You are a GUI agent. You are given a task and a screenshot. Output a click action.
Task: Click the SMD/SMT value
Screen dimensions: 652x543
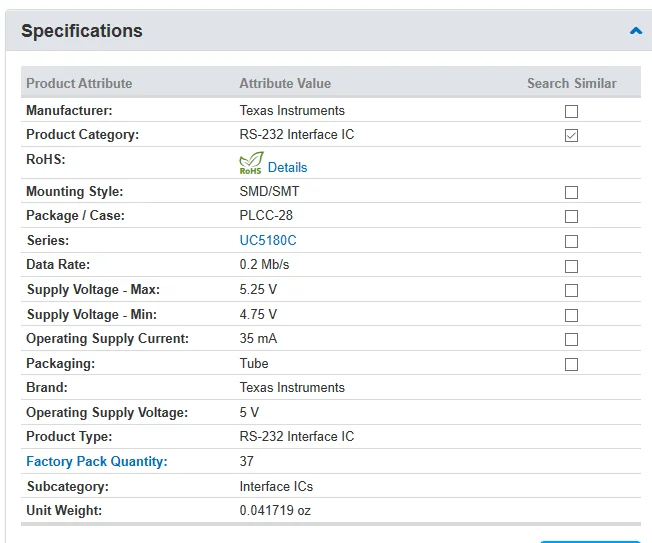269,192
